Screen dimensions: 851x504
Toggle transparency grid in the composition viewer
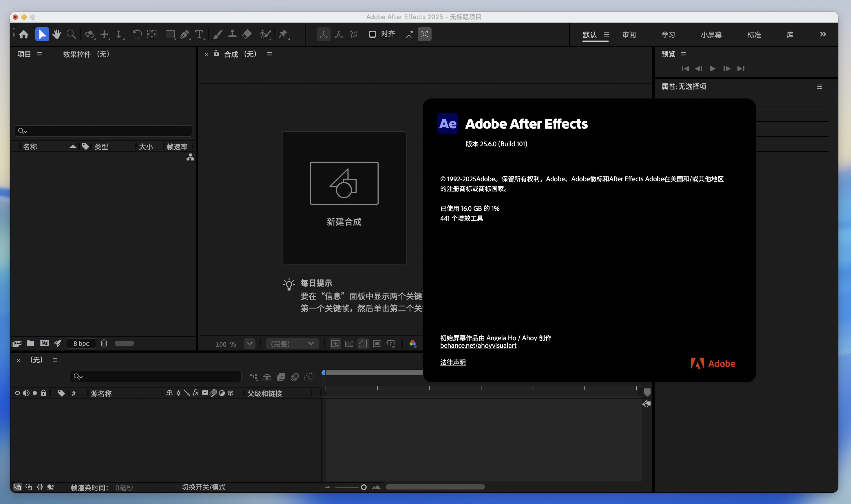tap(349, 344)
